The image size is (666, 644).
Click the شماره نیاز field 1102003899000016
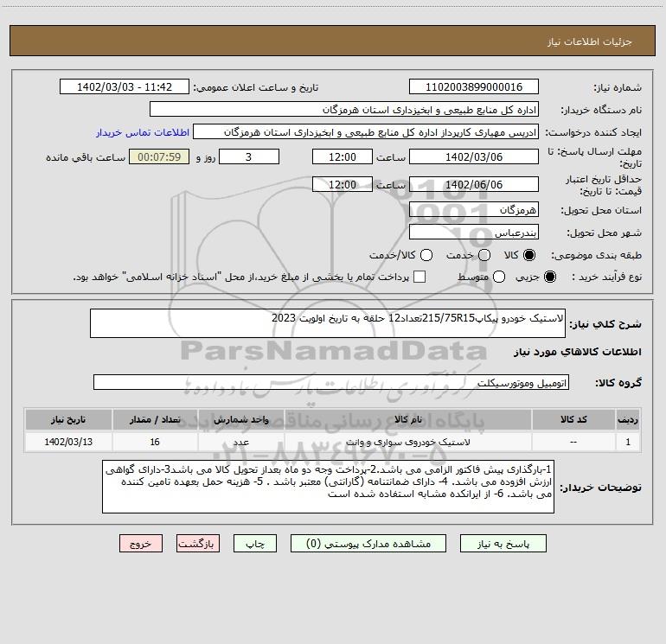pos(474,86)
